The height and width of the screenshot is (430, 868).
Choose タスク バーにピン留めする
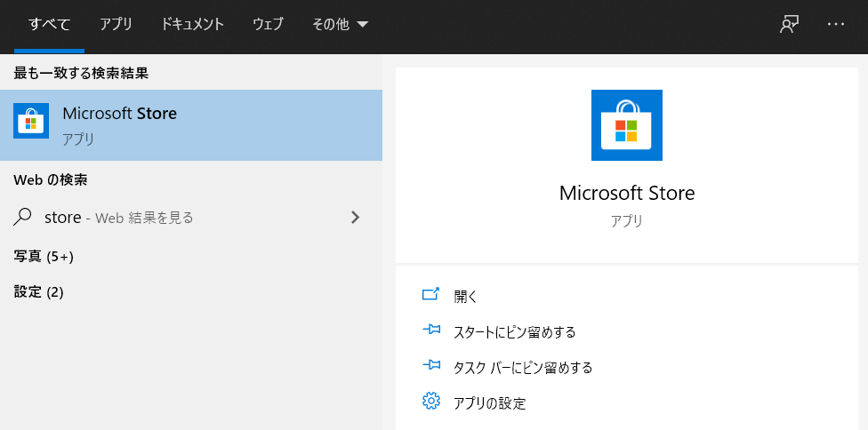[523, 368]
